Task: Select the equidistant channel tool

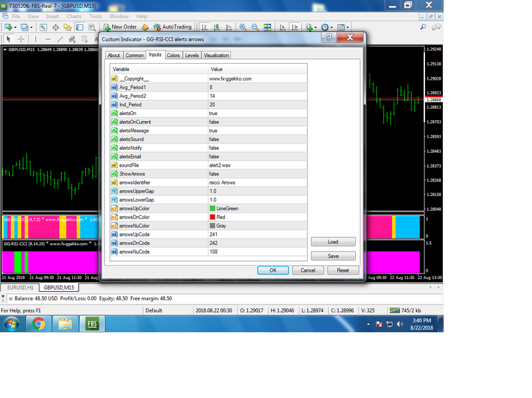Action: click(x=72, y=39)
